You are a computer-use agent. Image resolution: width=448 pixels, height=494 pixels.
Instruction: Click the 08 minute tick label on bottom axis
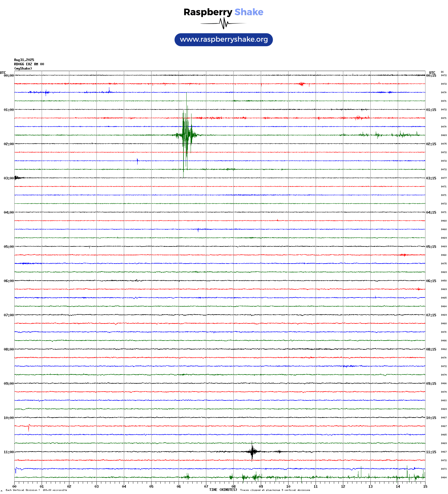[x=233, y=487]
